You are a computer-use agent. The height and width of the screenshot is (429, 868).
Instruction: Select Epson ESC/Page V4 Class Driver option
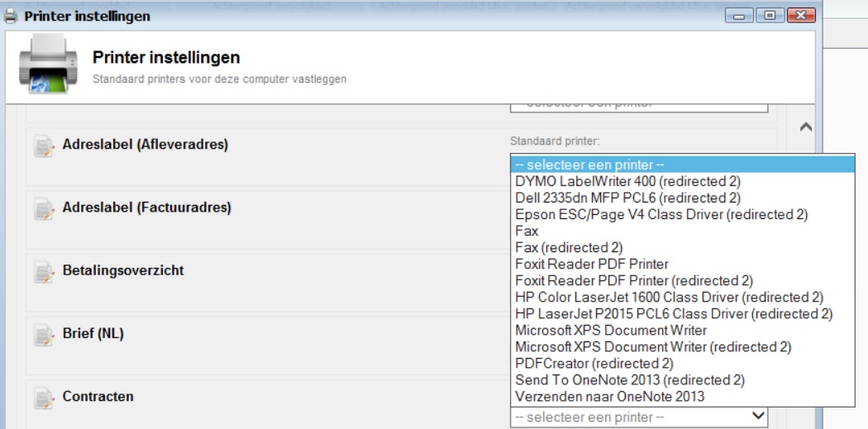(661, 214)
